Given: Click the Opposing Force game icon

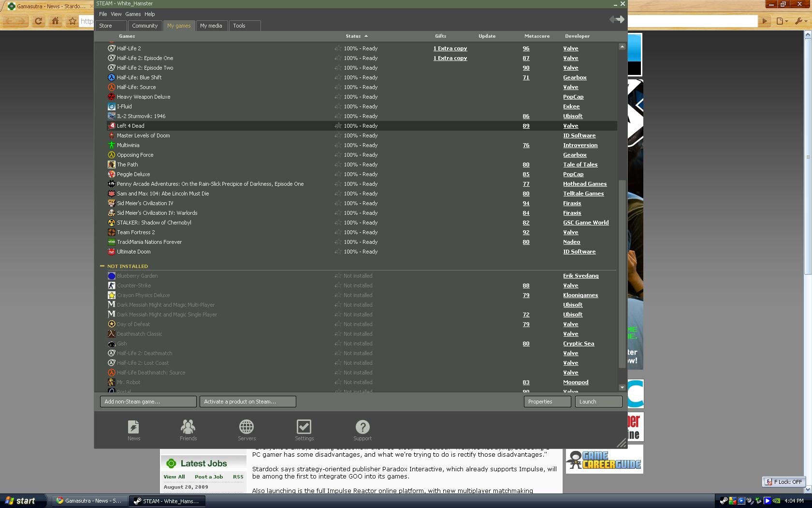Looking at the screenshot, I should pos(112,155).
